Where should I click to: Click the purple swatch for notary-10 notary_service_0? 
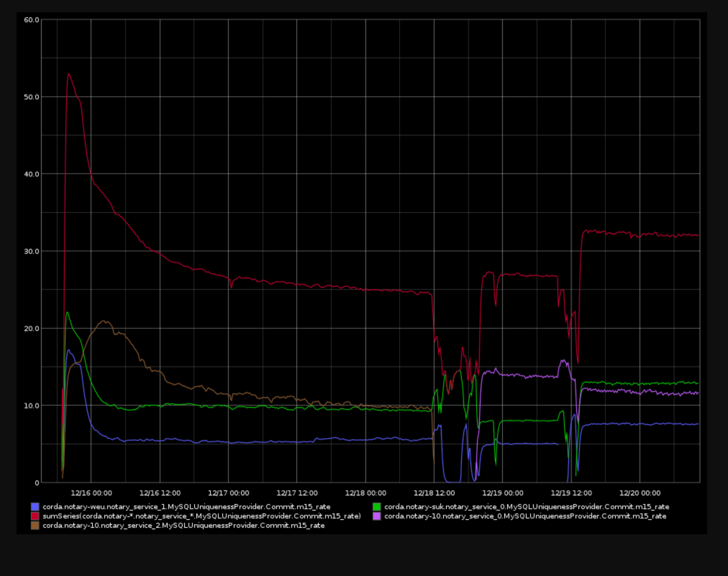click(377, 516)
